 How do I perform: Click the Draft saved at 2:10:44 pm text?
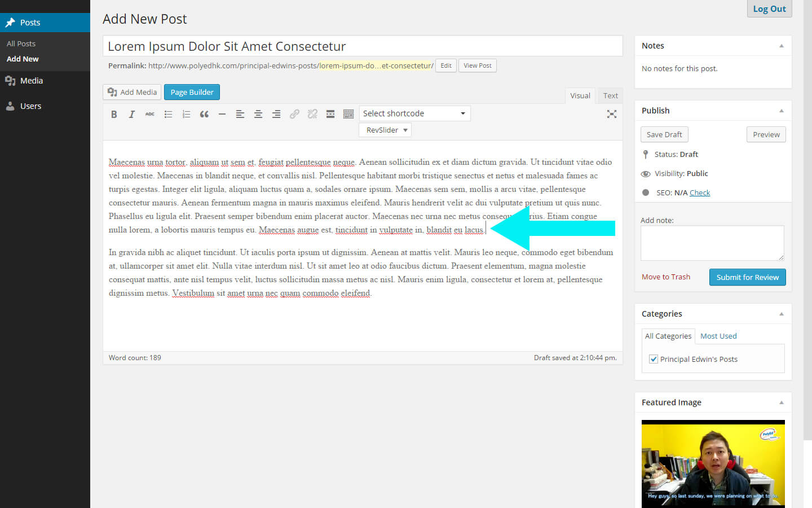[575, 358]
